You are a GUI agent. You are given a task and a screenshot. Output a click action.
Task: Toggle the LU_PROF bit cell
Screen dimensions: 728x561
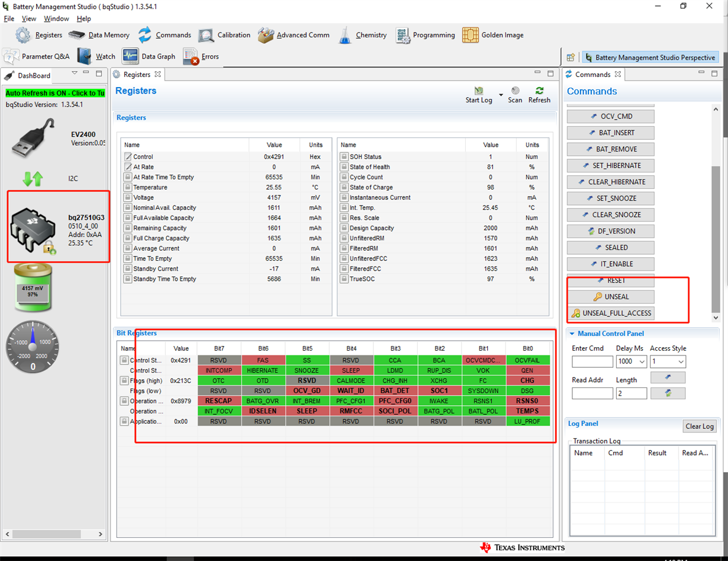click(527, 421)
